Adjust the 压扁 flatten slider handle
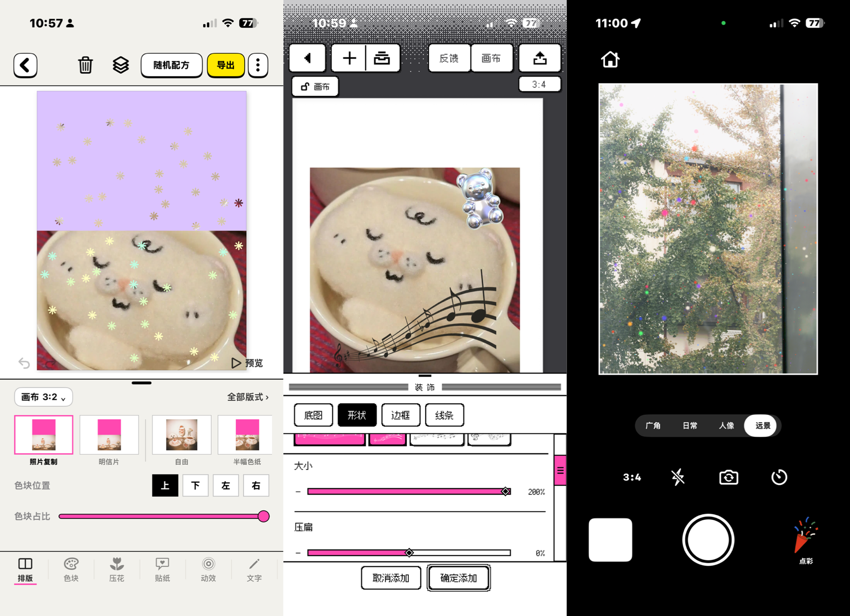This screenshot has height=616, width=850. click(409, 552)
